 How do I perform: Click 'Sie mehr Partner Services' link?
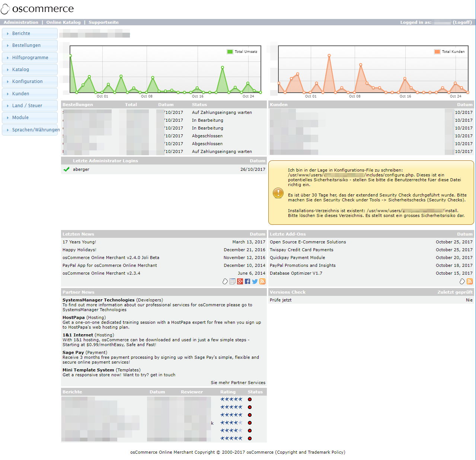click(x=238, y=383)
